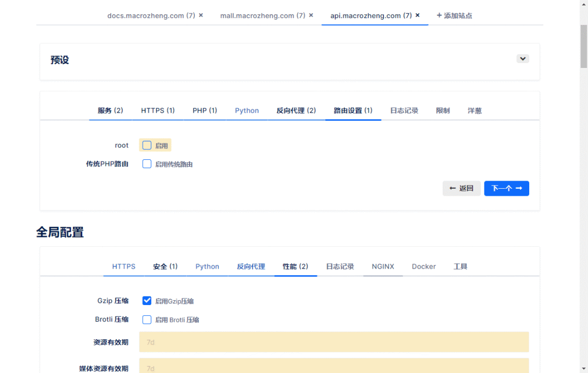The height and width of the screenshot is (373, 588).
Task: Open the 限制 tab
Action: 443,110
